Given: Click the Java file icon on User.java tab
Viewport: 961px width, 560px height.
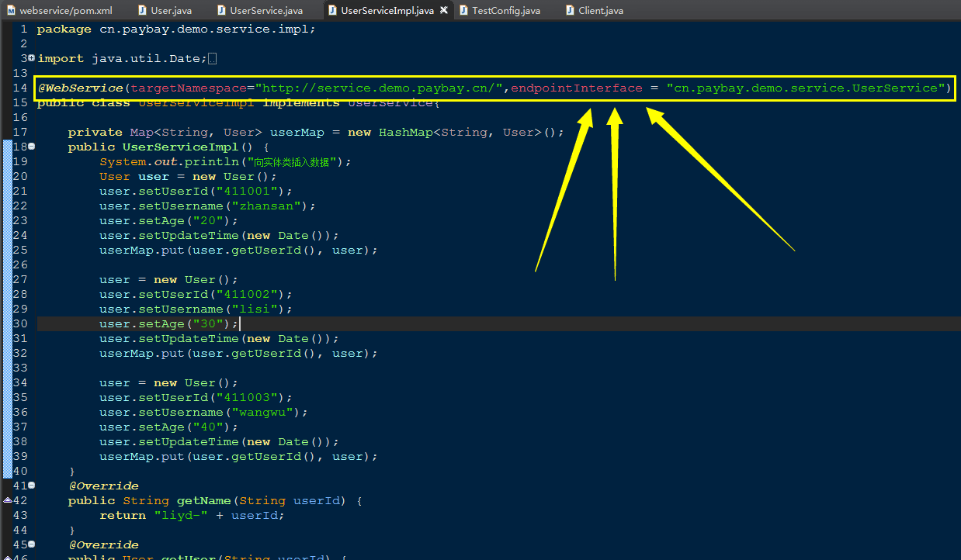Looking at the screenshot, I should coord(144,10).
